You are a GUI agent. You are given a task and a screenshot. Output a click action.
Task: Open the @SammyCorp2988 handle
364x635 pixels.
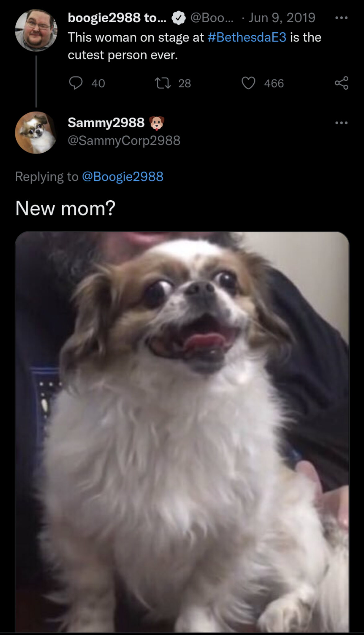(x=124, y=140)
